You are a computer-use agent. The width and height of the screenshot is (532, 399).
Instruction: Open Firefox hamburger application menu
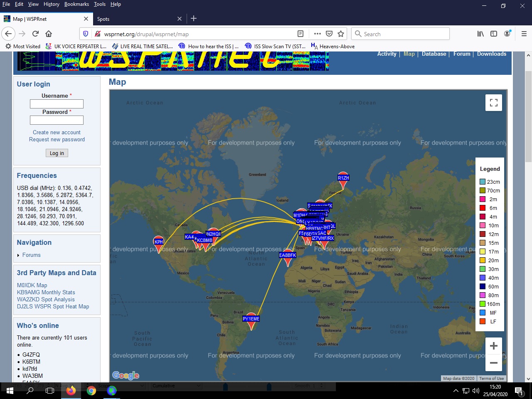coord(524,34)
